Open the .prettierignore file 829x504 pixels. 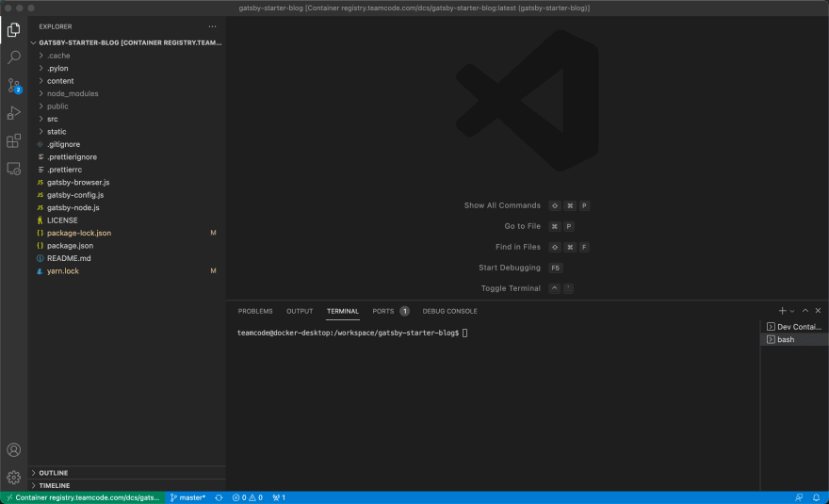[x=127, y=157]
